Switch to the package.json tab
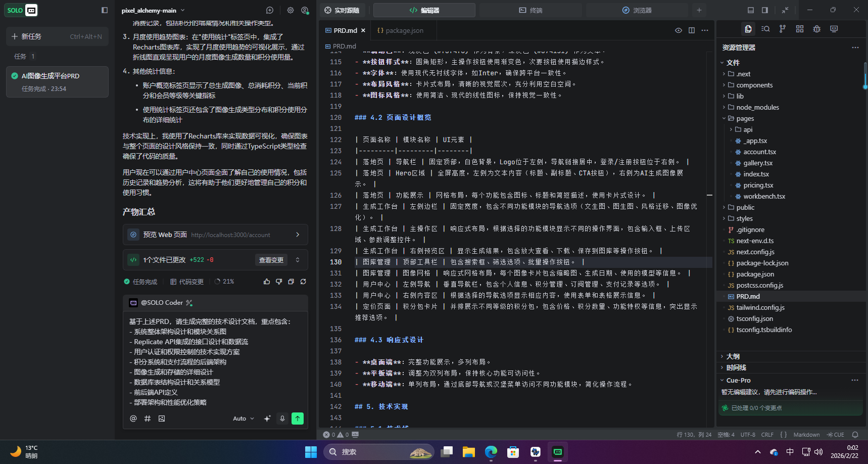The width and height of the screenshot is (868, 464). tap(403, 30)
